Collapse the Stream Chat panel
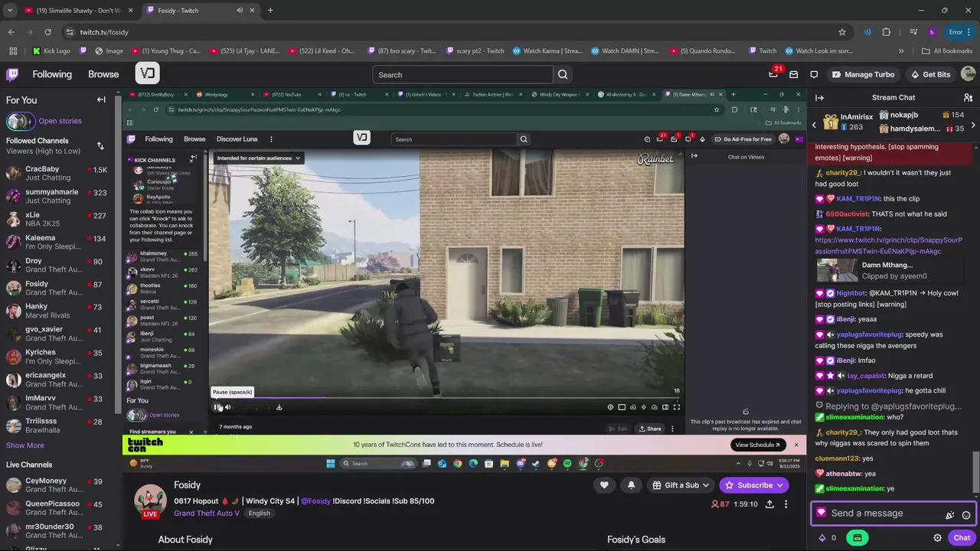The height and width of the screenshot is (551, 980). coord(819,98)
